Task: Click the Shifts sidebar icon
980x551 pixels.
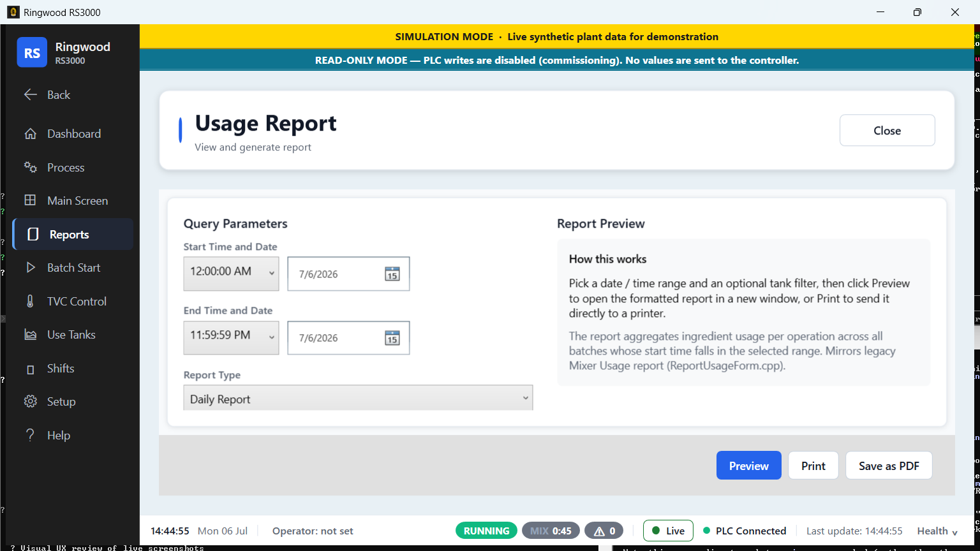Action: click(30, 369)
